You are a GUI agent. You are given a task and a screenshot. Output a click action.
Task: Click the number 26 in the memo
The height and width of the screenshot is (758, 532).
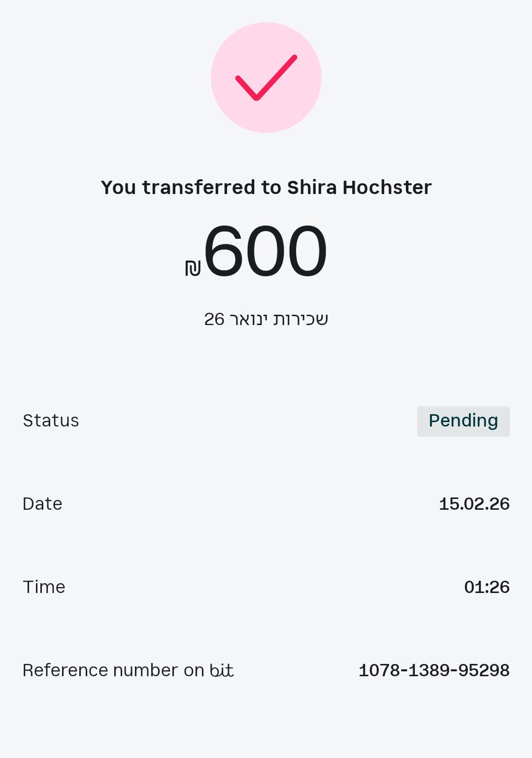tap(214, 319)
